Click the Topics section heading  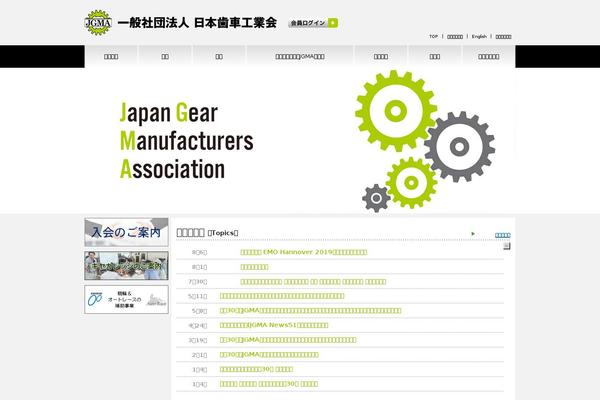pos(207,232)
